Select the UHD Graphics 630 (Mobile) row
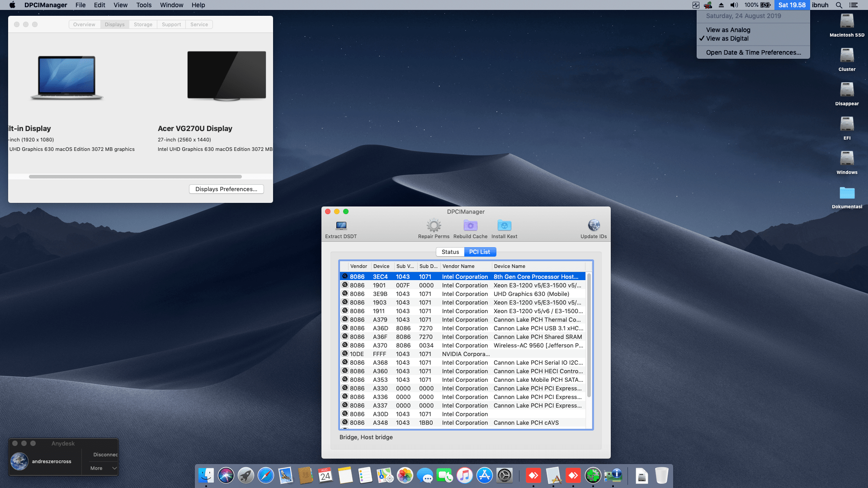868x488 pixels. coord(462,294)
